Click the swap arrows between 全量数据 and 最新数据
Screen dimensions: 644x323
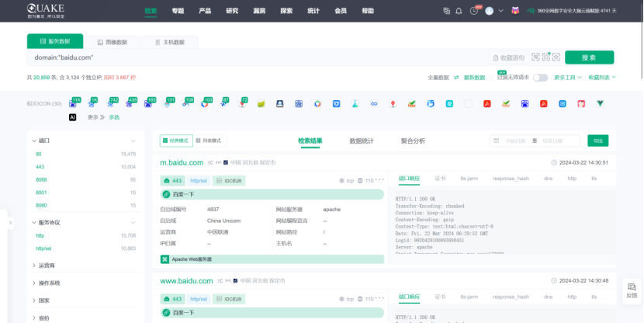point(456,78)
